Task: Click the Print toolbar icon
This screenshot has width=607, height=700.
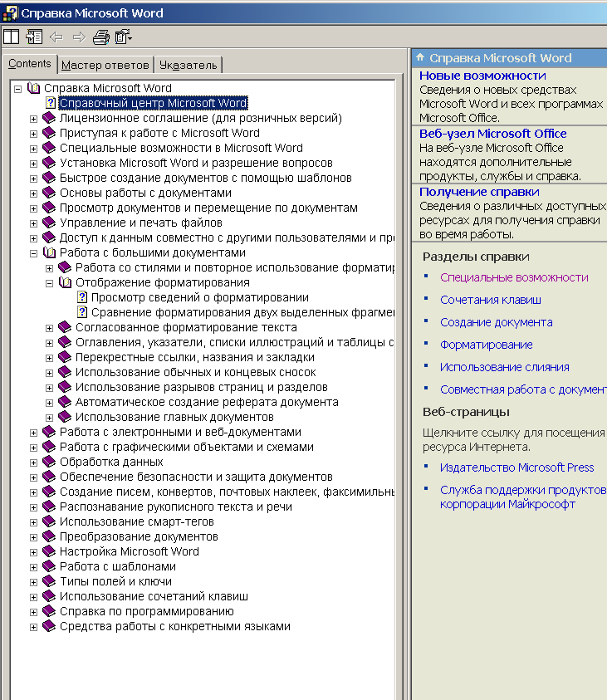Action: click(x=100, y=37)
